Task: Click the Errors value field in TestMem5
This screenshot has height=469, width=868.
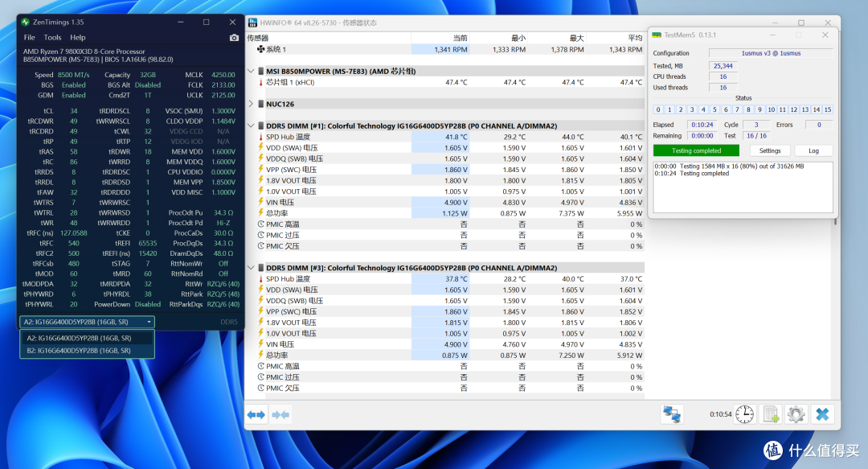Action: point(819,125)
